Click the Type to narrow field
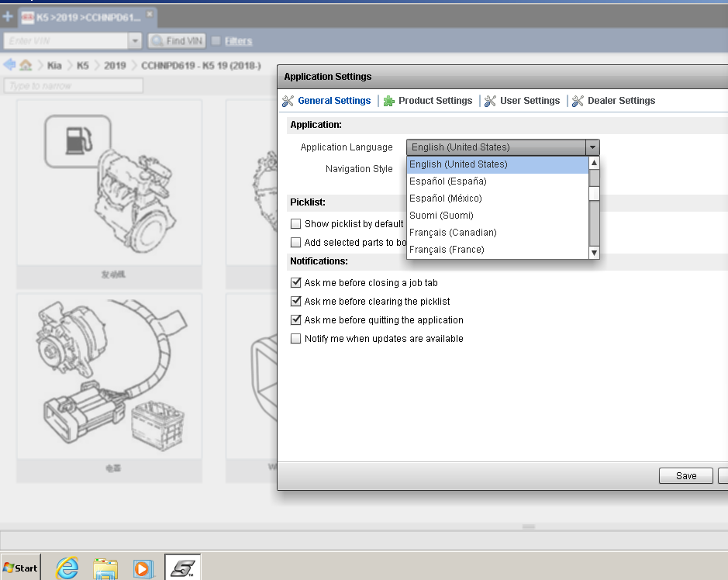Screen dimensions: 728x580 pos(74,85)
